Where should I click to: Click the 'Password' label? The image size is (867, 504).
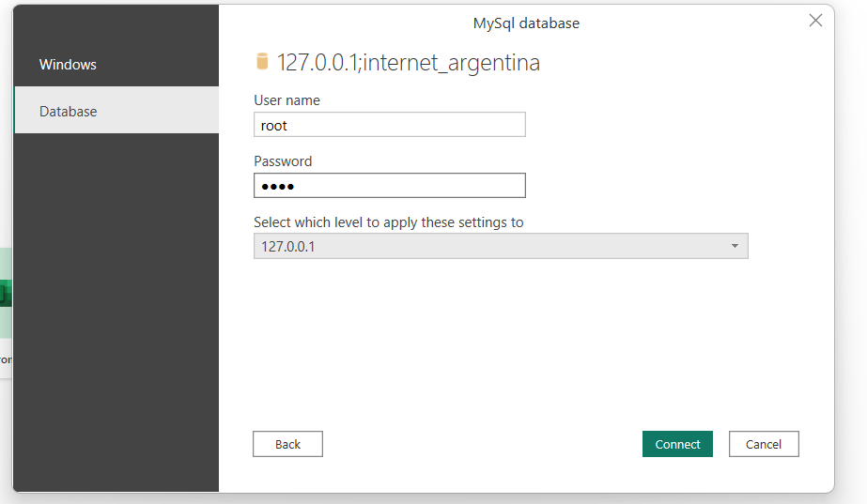(x=283, y=160)
